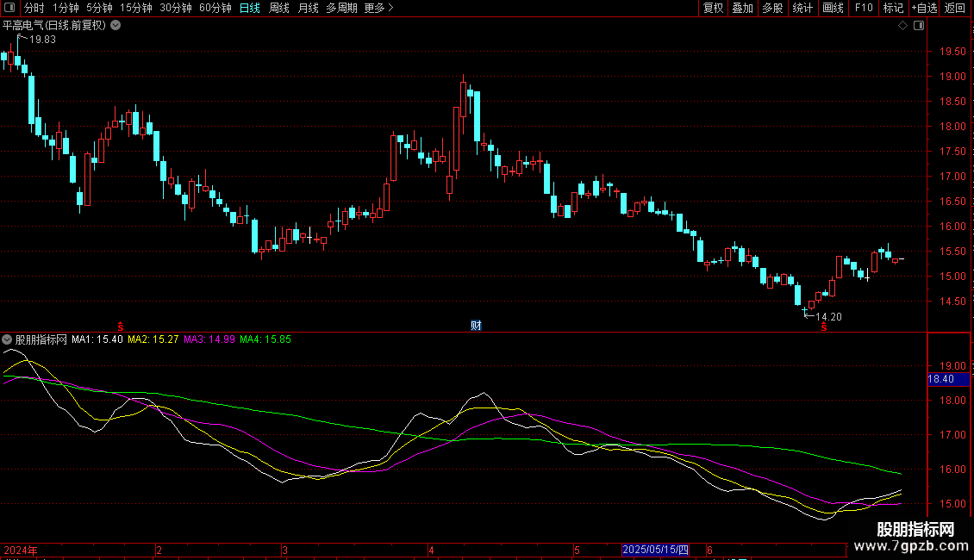The image size is (974, 560).
Task: Click the 标记 mark button
Action: coord(893,8)
